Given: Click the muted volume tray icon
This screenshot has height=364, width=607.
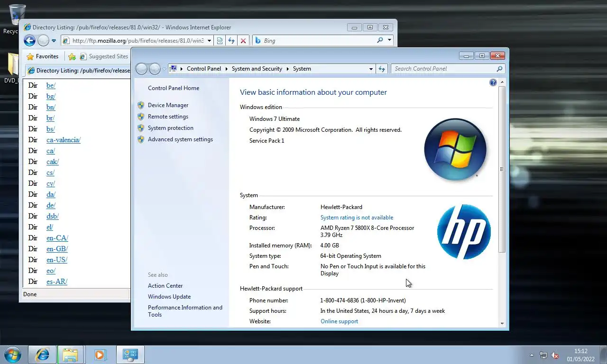Looking at the screenshot, I should (555, 355).
